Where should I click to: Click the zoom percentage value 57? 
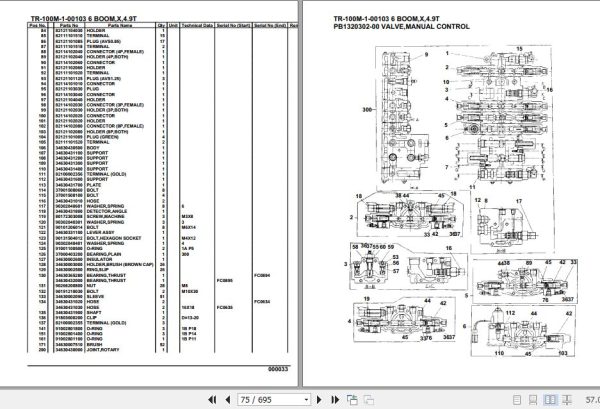point(592,400)
